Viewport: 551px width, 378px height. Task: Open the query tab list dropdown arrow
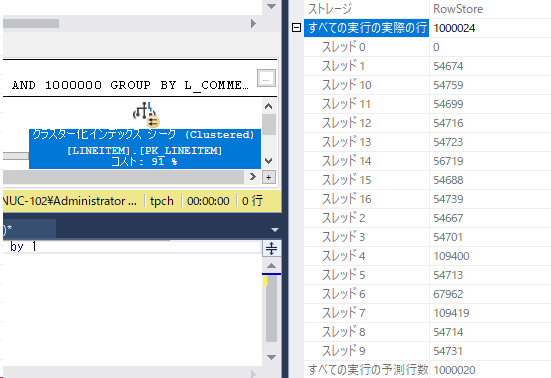coord(275,230)
